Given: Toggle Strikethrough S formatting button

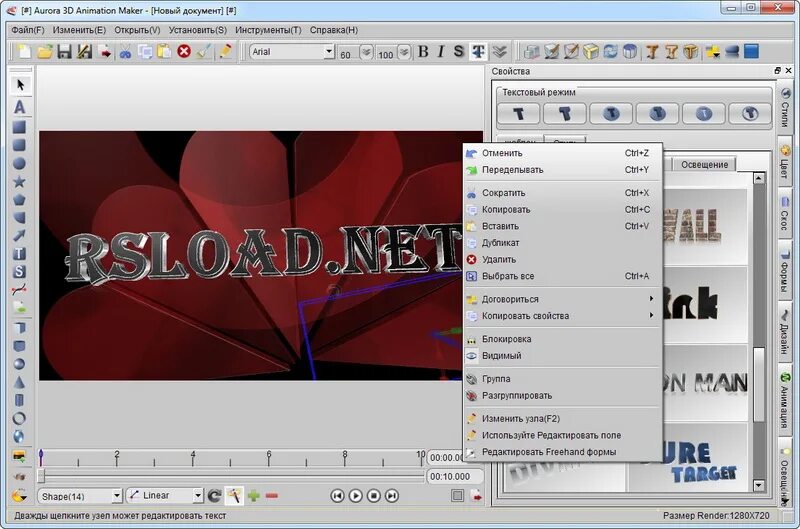Looking at the screenshot, I should tap(459, 52).
